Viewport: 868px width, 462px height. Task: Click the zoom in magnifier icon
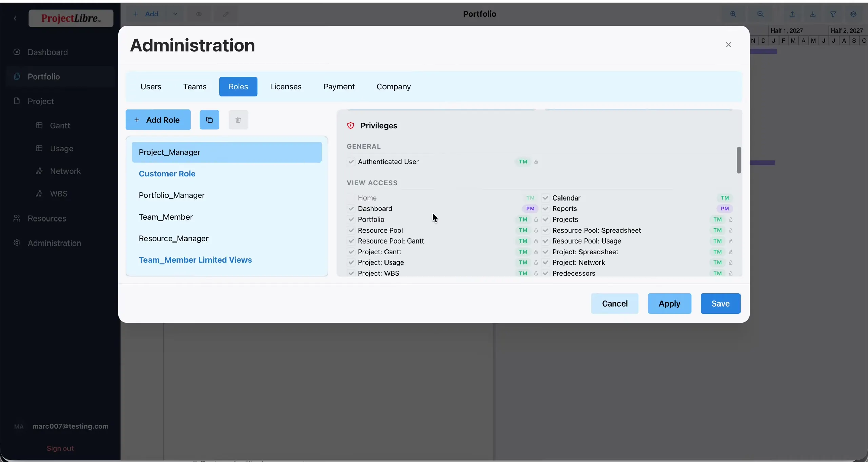733,14
